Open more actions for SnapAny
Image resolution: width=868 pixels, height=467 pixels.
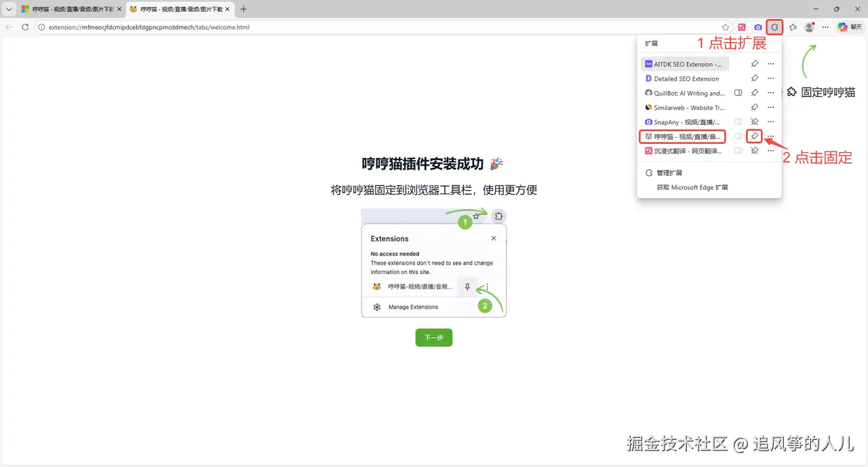(770, 122)
